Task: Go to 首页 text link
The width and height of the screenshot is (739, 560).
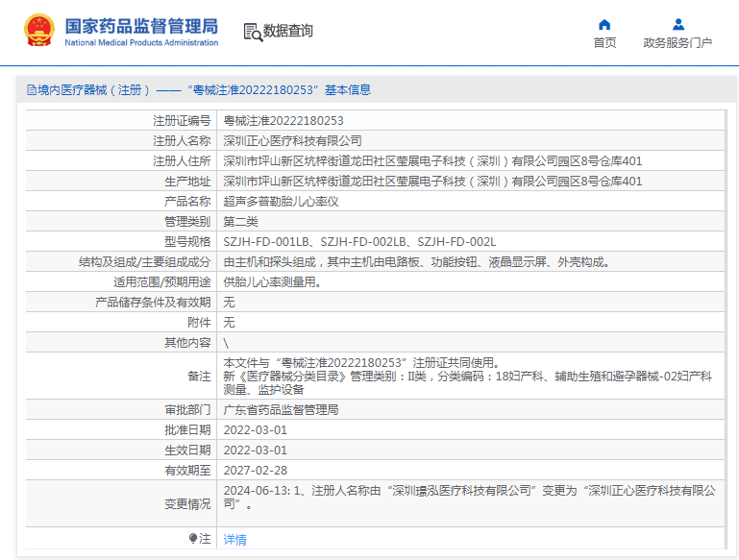Action: [x=604, y=43]
